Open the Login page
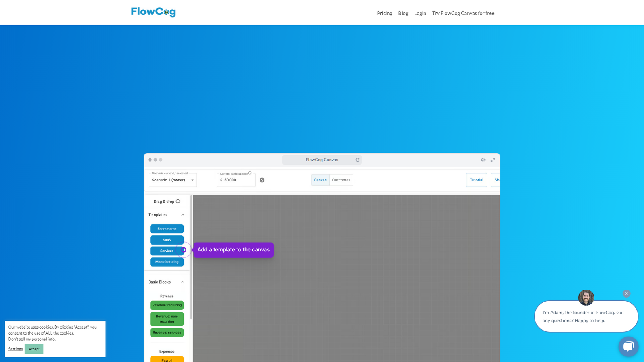This screenshot has width=644, height=362. 420,13
